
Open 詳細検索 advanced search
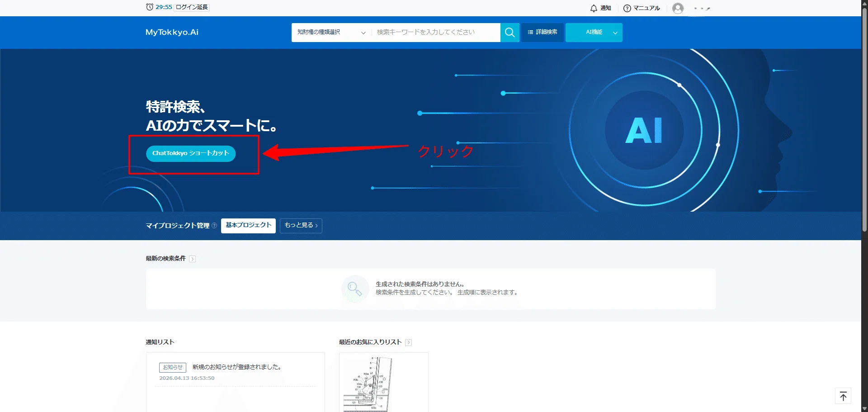click(x=542, y=33)
